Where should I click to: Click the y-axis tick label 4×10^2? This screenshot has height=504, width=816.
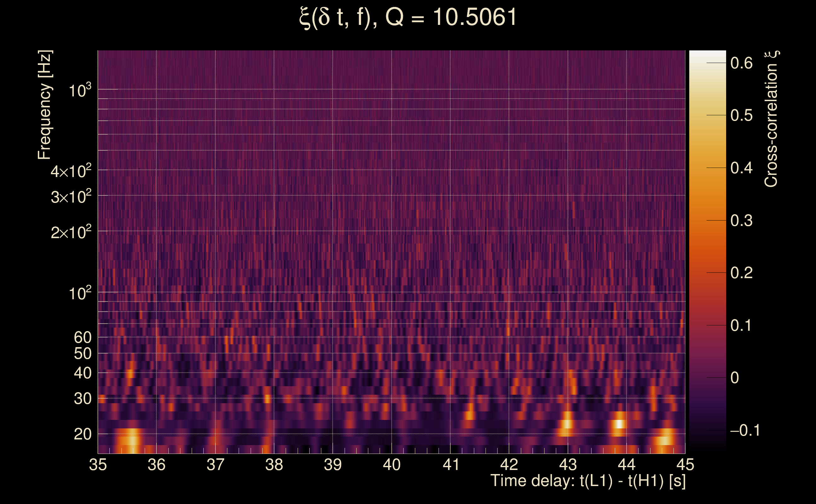71,171
